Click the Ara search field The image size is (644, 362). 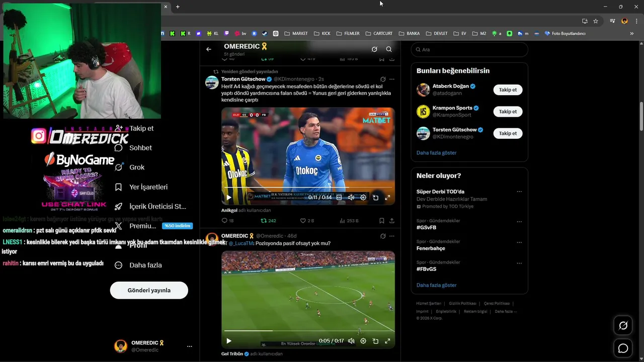tap(469, 49)
